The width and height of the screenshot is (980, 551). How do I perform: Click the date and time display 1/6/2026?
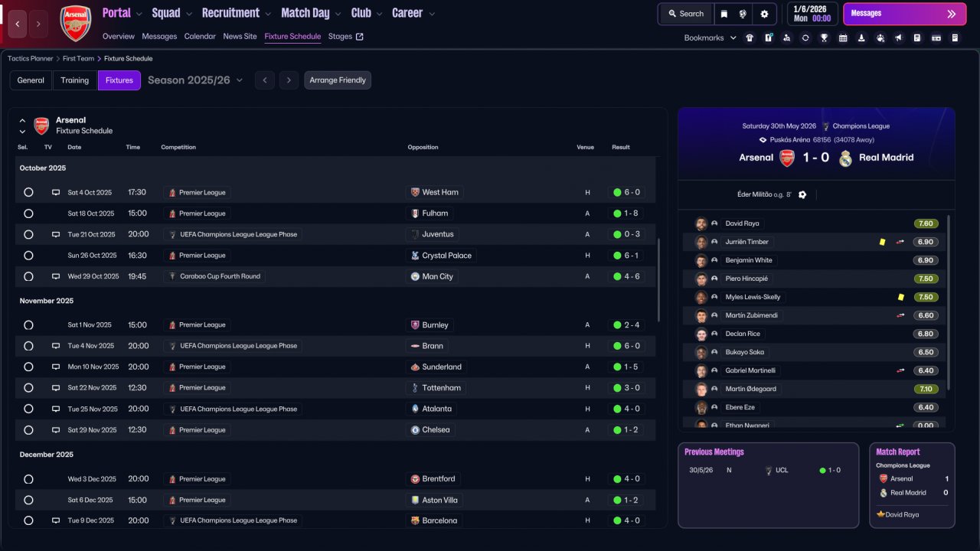tap(812, 14)
